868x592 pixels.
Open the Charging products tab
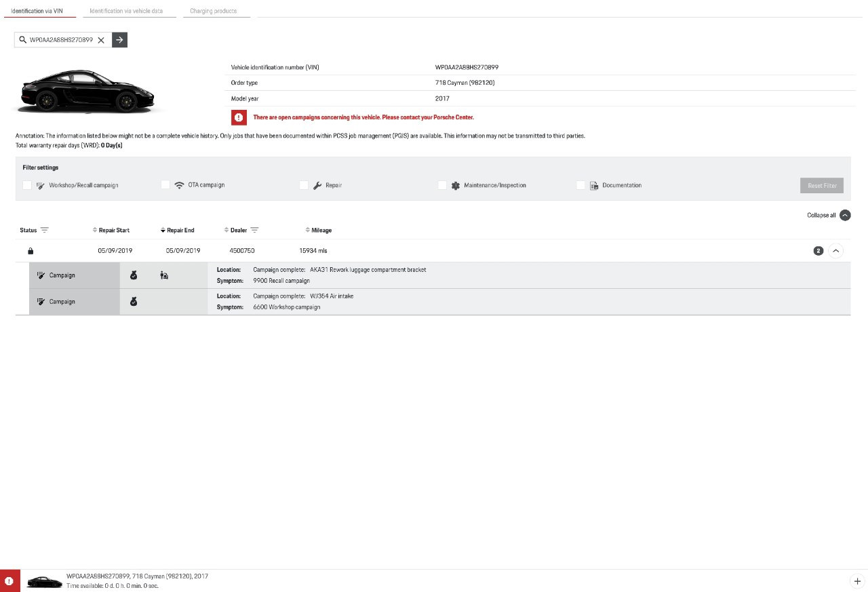point(216,11)
